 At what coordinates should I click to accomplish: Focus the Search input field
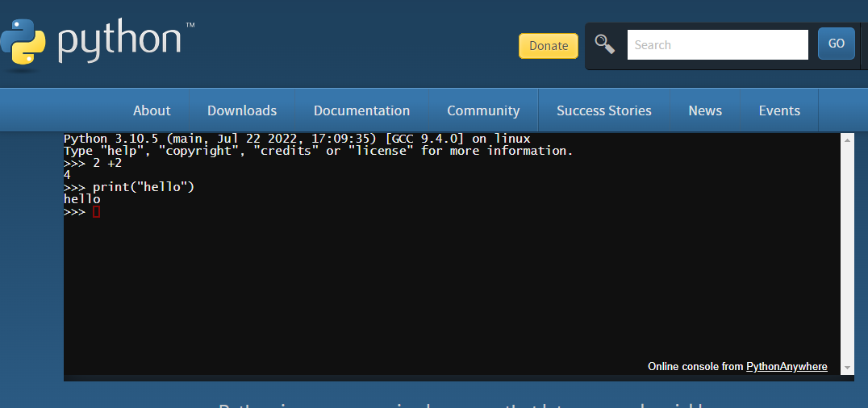717,45
